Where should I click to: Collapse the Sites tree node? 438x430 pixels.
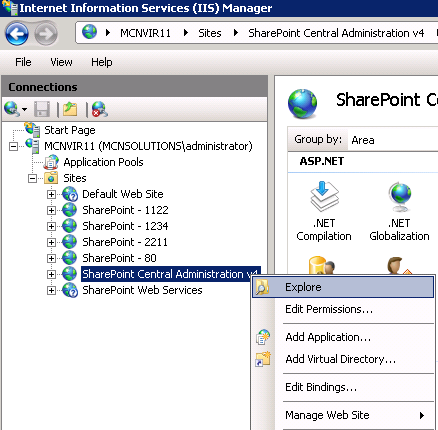coord(32,178)
